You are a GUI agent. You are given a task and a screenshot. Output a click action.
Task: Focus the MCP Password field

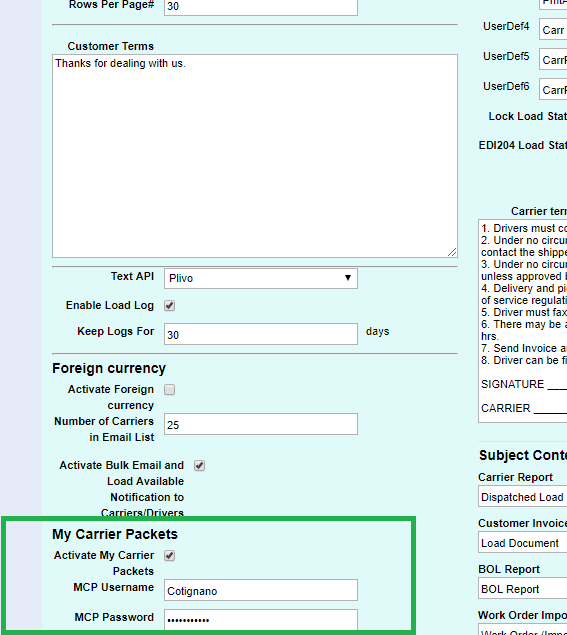261,620
